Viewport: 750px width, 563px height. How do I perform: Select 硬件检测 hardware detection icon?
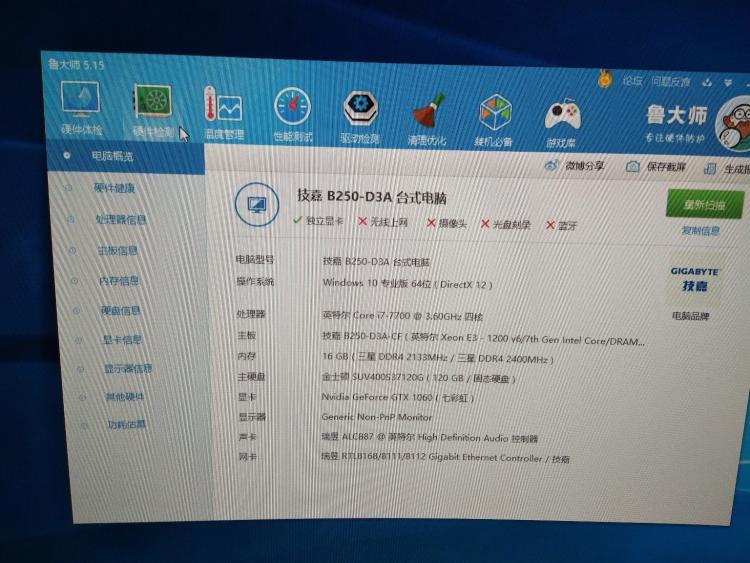tap(153, 110)
